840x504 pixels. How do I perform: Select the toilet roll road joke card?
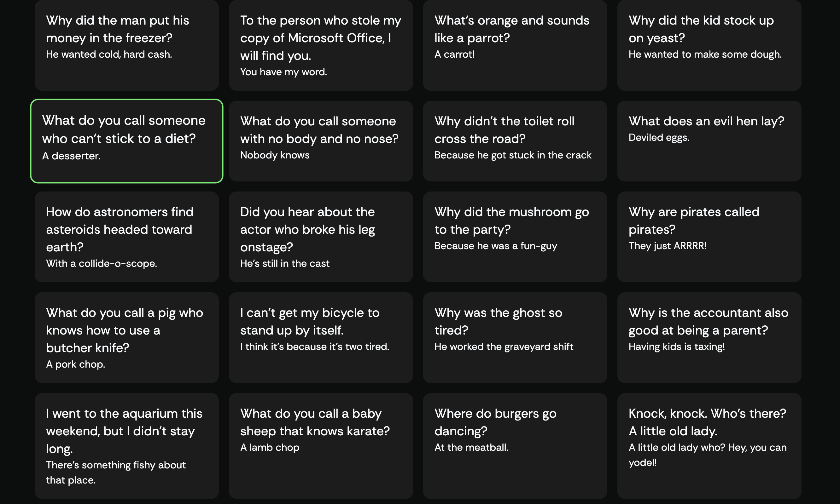point(515,141)
